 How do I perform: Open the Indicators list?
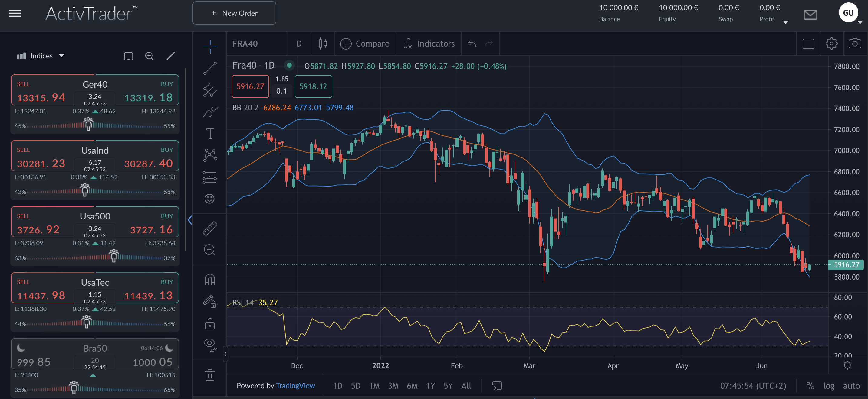tap(429, 44)
